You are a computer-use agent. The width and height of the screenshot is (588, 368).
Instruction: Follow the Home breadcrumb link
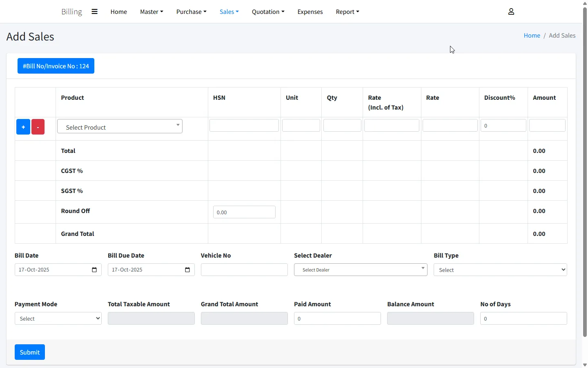click(532, 36)
